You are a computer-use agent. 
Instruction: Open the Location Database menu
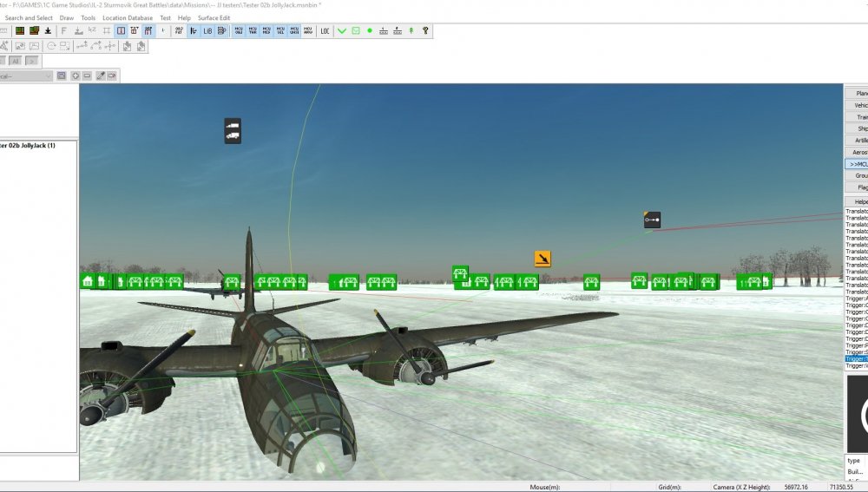tap(128, 17)
